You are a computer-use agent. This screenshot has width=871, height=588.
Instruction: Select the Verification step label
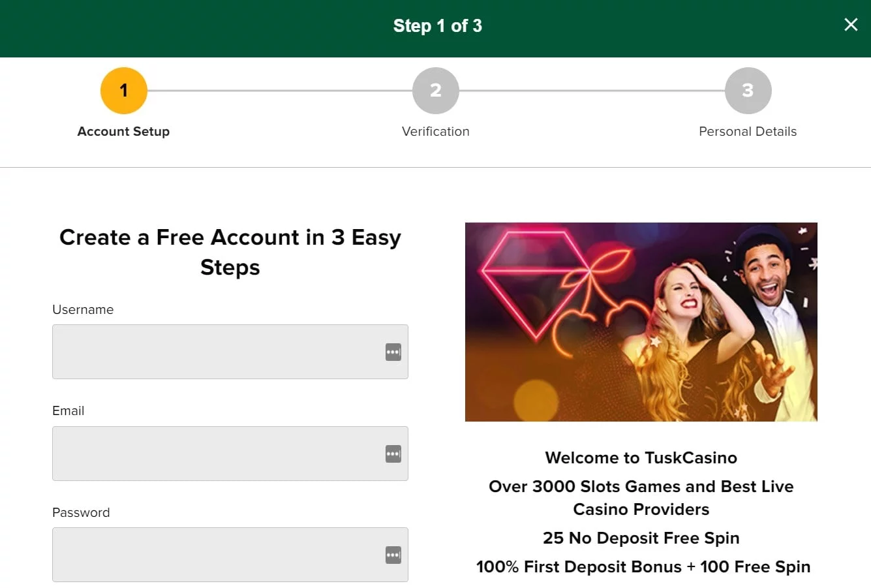pyautogui.click(x=435, y=131)
